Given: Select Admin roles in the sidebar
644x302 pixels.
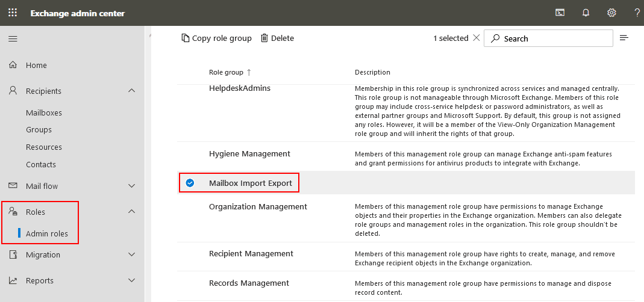Looking at the screenshot, I should 47,233.
